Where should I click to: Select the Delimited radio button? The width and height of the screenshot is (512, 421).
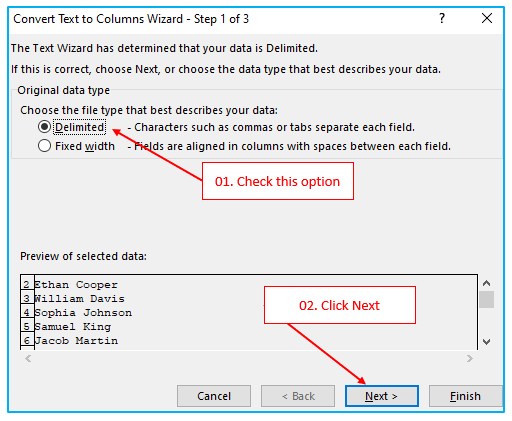coord(44,127)
